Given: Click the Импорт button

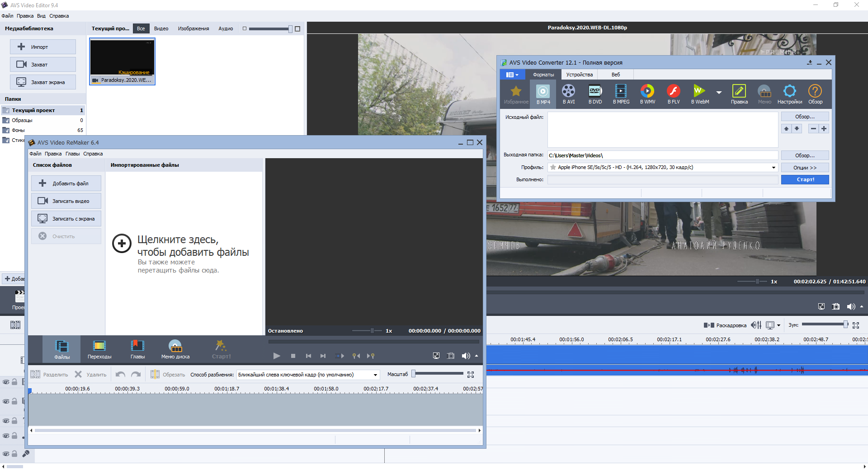Looking at the screenshot, I should (x=43, y=47).
